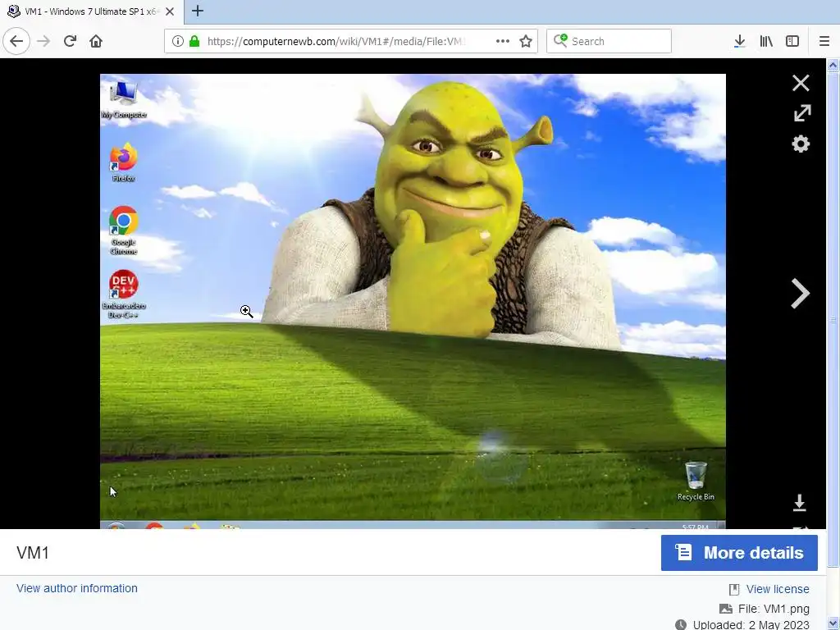Open View author information link
This screenshot has height=630, width=840.
click(x=76, y=588)
